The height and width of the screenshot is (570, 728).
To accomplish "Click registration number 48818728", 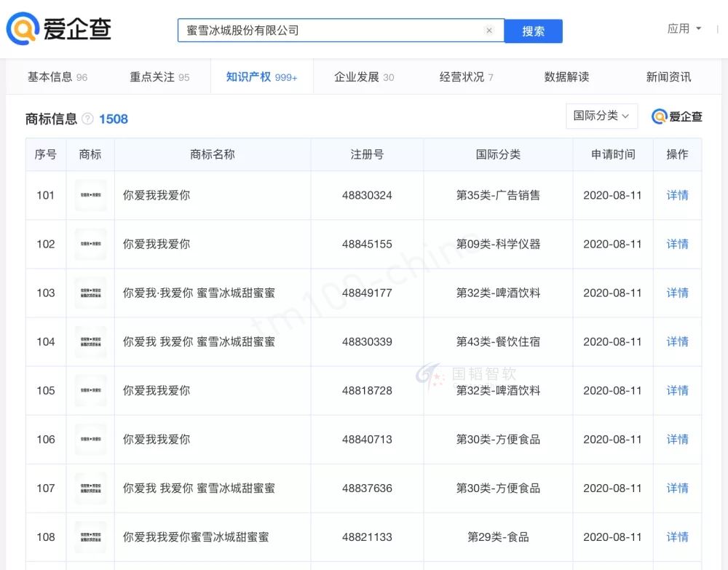I will pyautogui.click(x=367, y=391).
